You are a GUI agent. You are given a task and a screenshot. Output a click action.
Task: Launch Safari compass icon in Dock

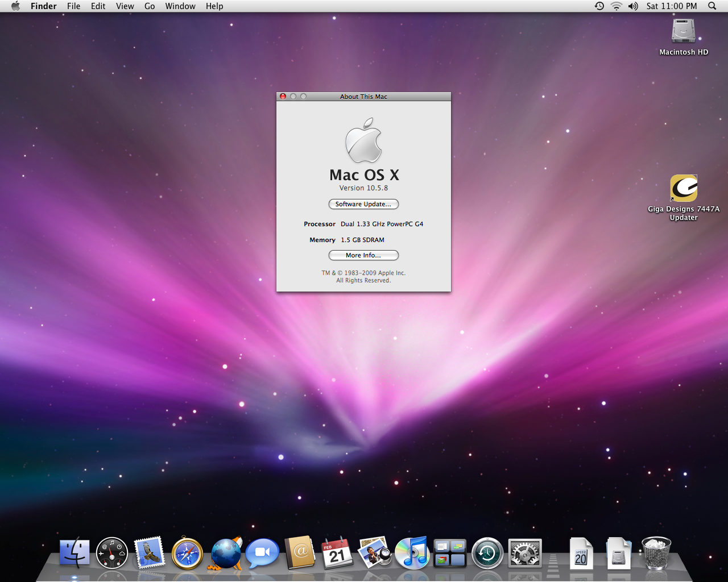[187, 553]
